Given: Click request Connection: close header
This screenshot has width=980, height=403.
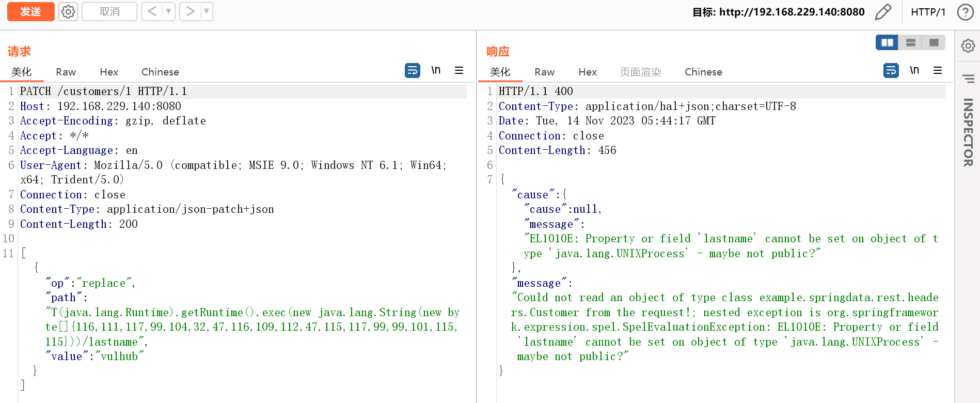Looking at the screenshot, I should 72,195.
